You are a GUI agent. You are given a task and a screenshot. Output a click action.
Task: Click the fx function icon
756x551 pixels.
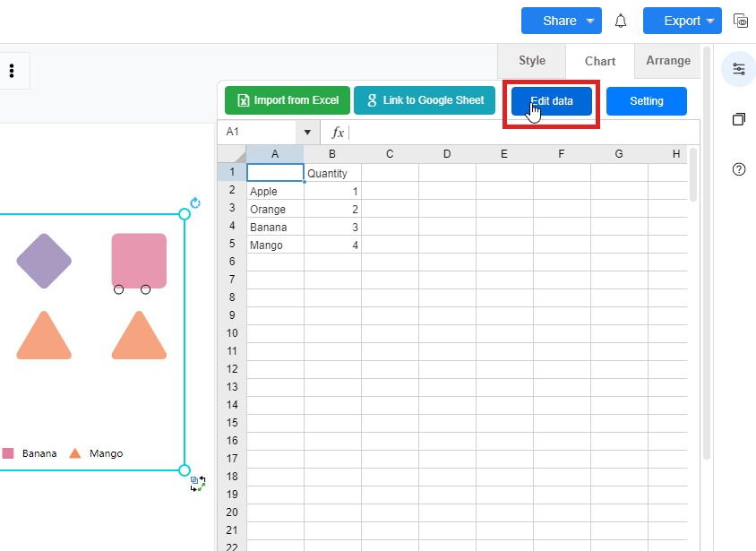click(338, 133)
